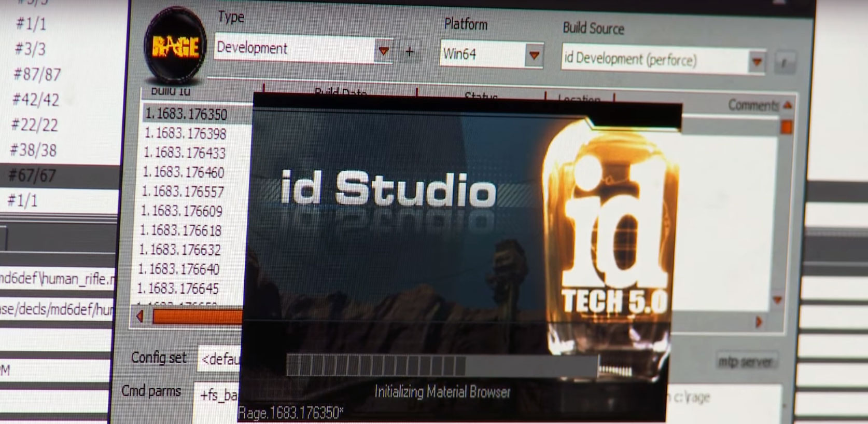
Task: Select build 1.1683.176645 in the list
Action: click(177, 288)
